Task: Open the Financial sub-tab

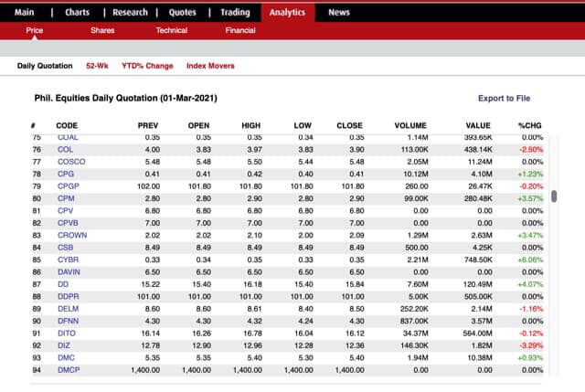Action: click(240, 30)
